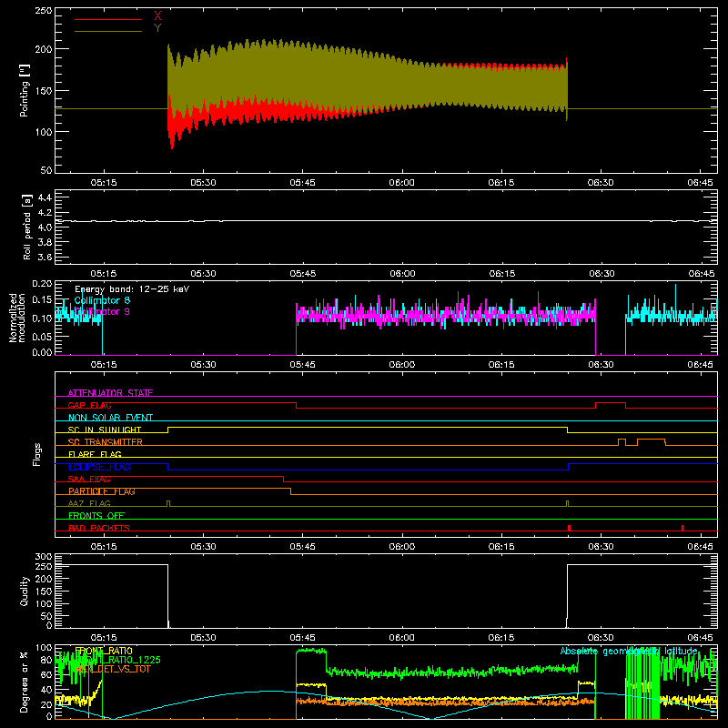
Task: Click the 'Pointing' axis title
Action: 25,90
